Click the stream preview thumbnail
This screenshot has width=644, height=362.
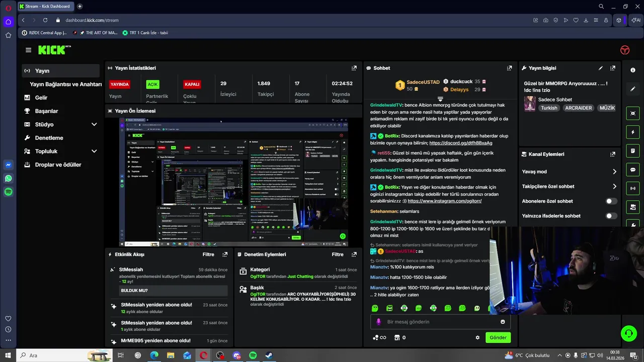233,182
